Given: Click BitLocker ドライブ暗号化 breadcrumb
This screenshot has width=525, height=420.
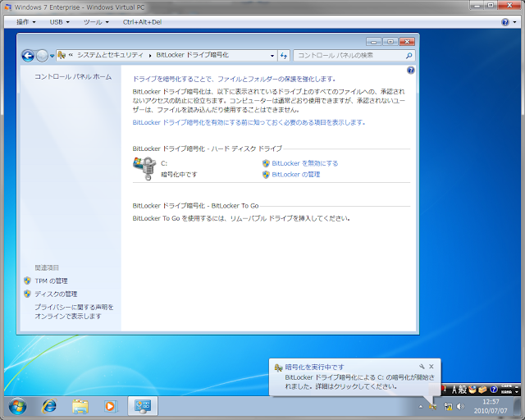Looking at the screenshot, I should tap(192, 55).
